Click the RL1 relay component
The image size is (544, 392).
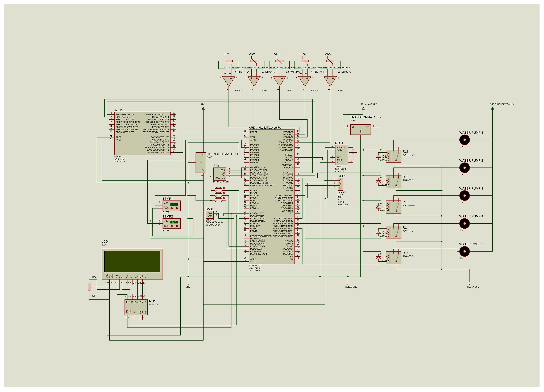(393, 156)
